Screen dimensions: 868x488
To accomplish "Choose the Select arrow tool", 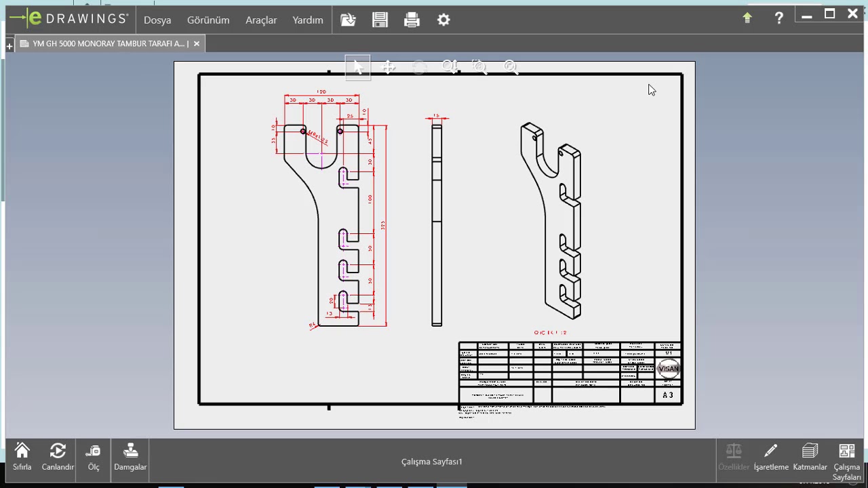I will [x=358, y=67].
